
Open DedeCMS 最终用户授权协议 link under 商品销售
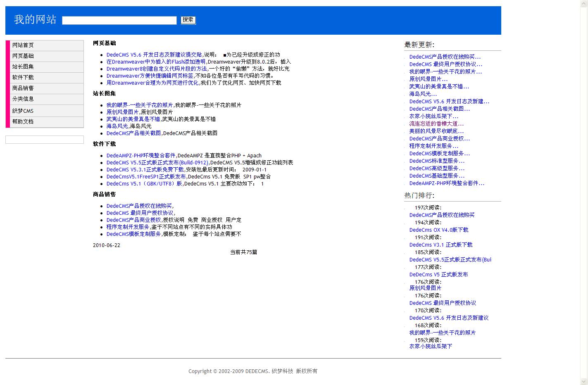pos(140,213)
